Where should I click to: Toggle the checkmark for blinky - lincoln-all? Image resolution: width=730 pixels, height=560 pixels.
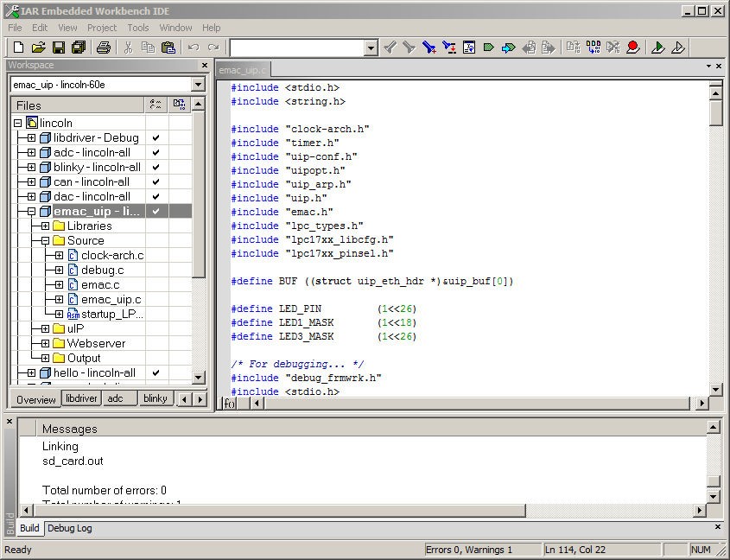[x=156, y=167]
